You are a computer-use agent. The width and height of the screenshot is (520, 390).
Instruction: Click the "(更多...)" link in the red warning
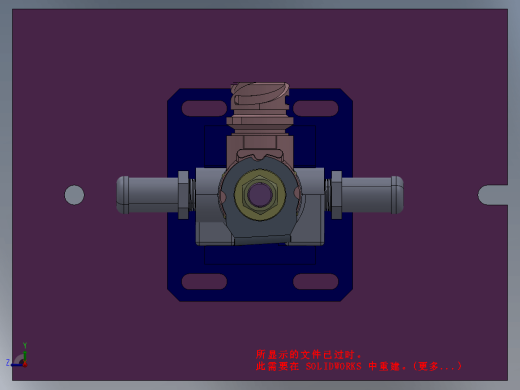click(x=437, y=366)
